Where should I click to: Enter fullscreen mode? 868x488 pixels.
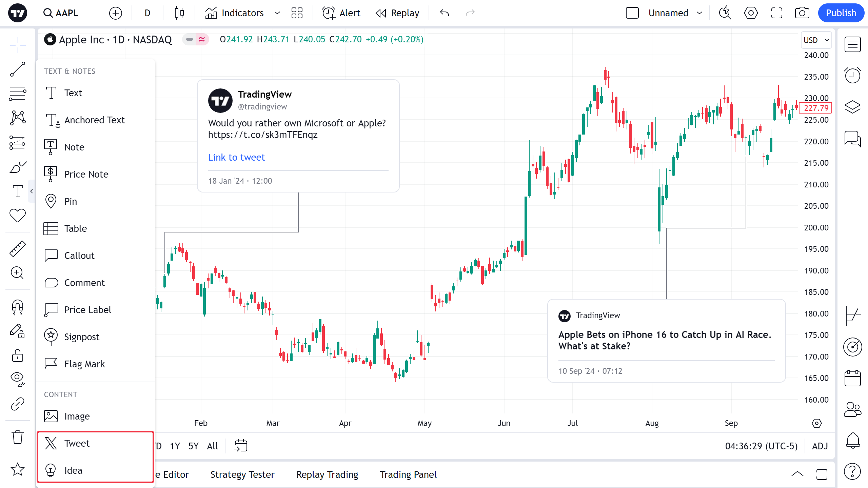coord(776,13)
